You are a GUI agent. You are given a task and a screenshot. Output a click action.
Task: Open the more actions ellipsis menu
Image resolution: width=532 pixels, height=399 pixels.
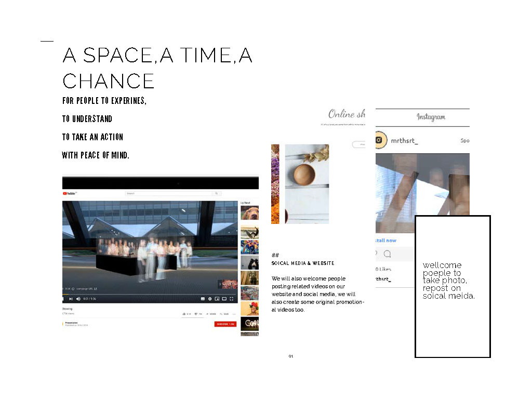tap(234, 314)
